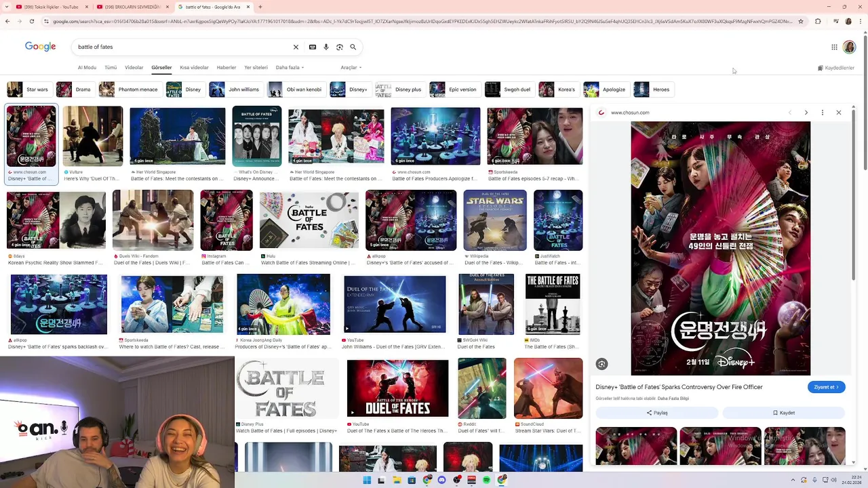Filter by Obi wan kenobi chip
The height and width of the screenshot is (488, 868).
(x=296, y=89)
